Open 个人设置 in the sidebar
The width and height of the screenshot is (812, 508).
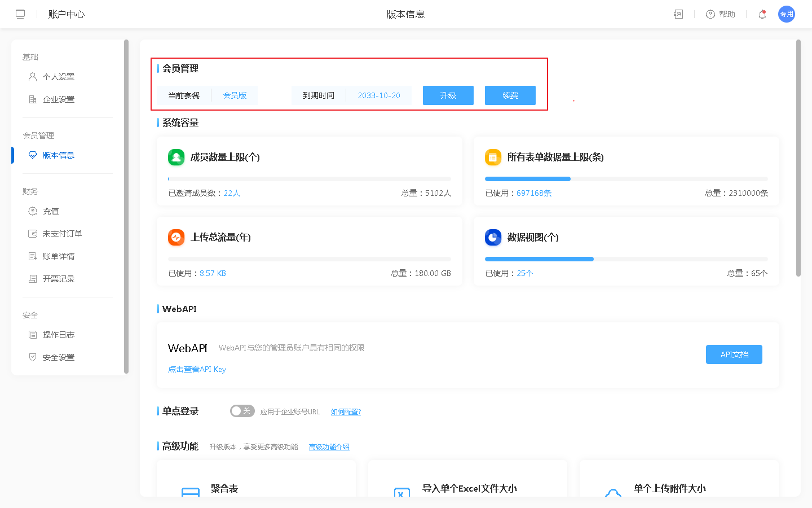[58, 77]
